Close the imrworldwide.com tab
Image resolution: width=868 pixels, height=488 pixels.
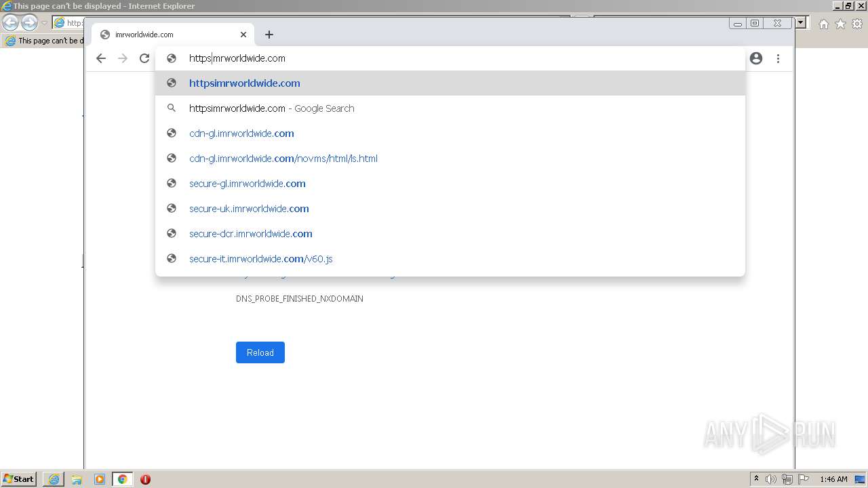click(243, 35)
